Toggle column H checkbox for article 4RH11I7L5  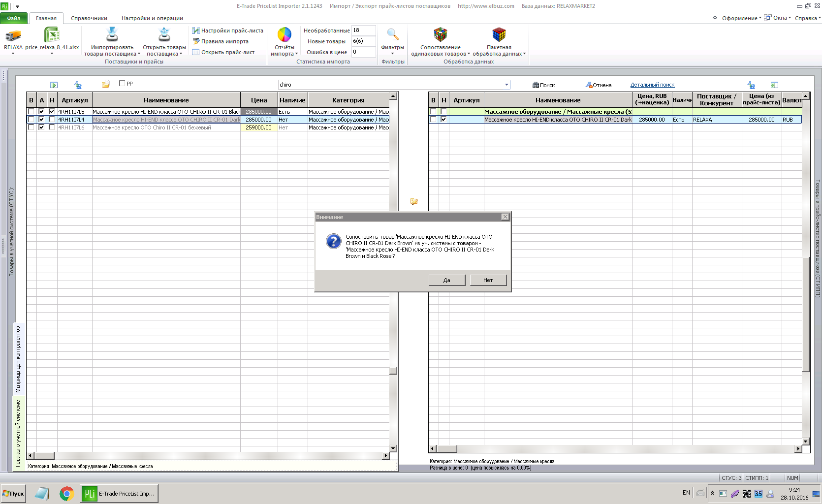(x=52, y=112)
